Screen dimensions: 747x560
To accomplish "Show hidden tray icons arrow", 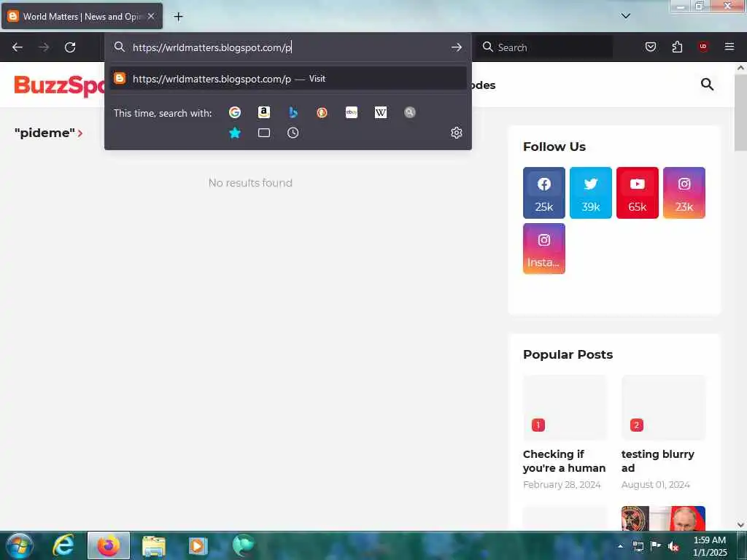I will point(620,546).
